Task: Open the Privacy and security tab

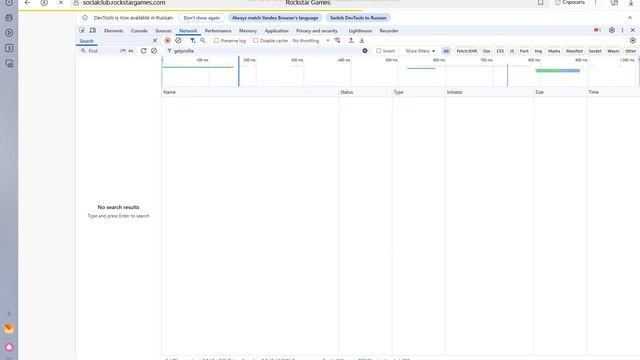Action: coord(317,31)
